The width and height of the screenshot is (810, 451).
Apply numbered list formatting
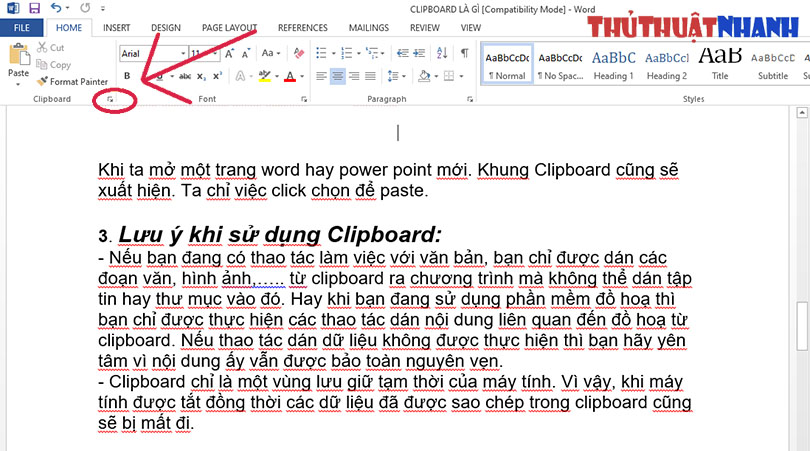click(347, 53)
